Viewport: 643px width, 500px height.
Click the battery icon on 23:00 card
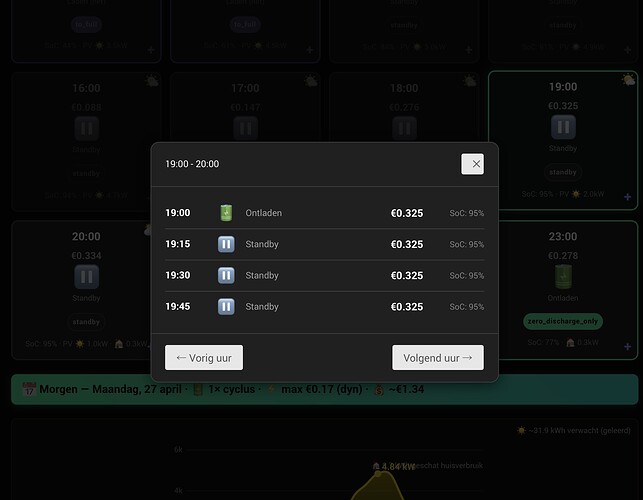(x=563, y=277)
